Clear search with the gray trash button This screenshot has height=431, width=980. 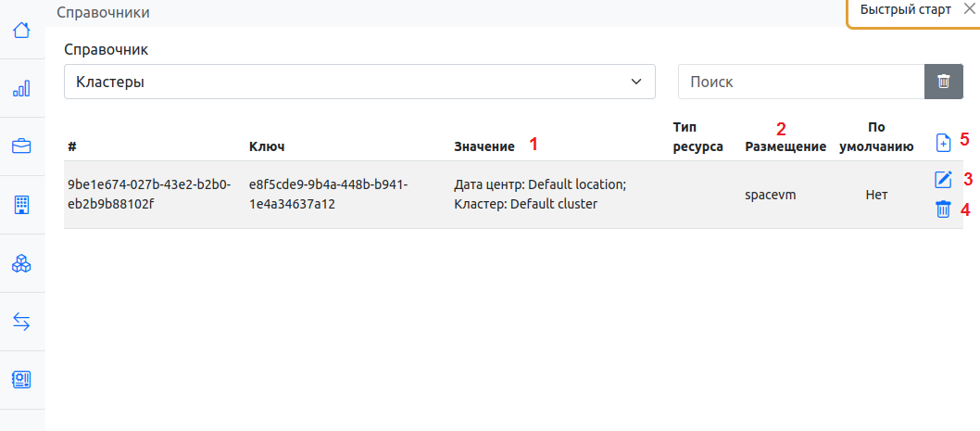click(943, 82)
